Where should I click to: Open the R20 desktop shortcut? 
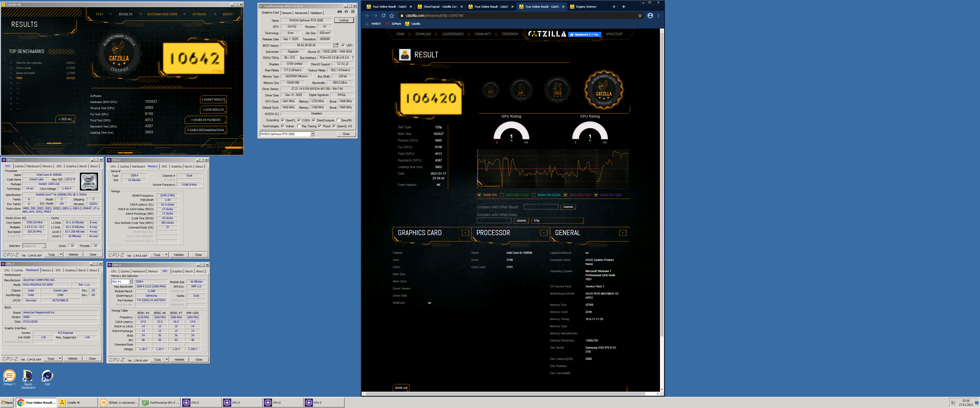tap(47, 378)
